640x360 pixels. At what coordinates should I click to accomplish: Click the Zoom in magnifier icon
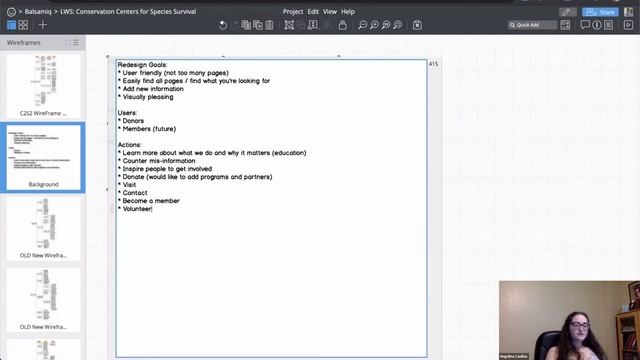tap(374, 25)
